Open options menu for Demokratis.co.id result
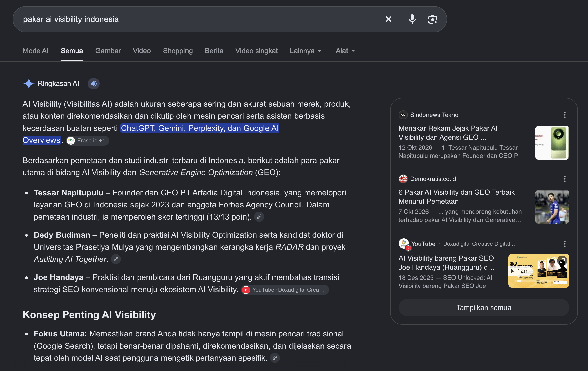The width and height of the screenshot is (588, 371). 565,179
